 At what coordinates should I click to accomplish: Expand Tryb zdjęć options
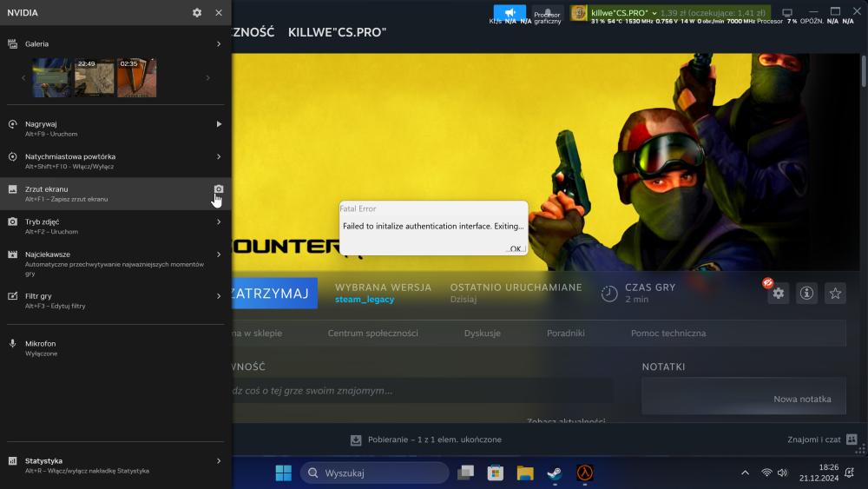tap(219, 221)
